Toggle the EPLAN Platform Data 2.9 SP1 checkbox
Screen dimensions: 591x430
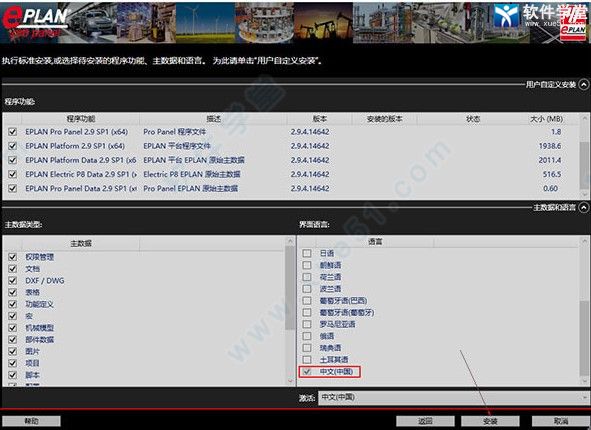click(x=12, y=160)
